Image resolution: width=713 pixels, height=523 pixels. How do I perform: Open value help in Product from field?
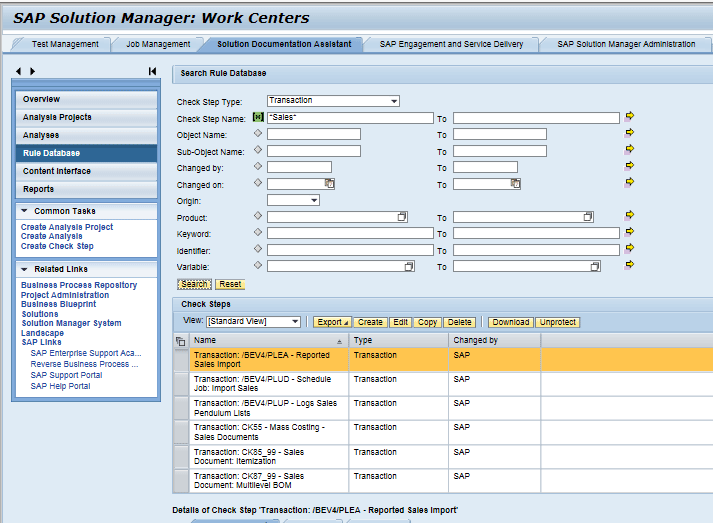coord(402,217)
